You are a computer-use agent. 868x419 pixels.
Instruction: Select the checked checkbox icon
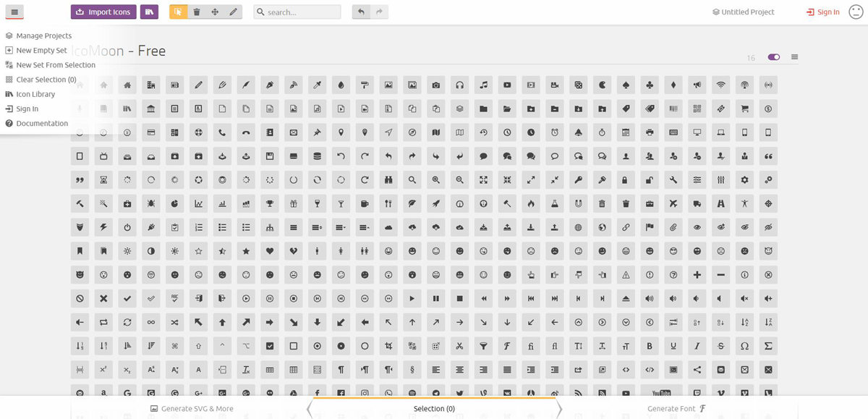pos(270,346)
